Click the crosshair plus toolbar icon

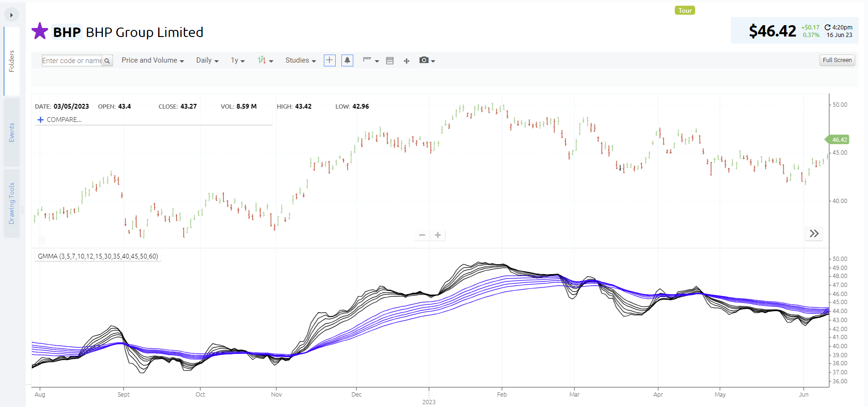[330, 60]
